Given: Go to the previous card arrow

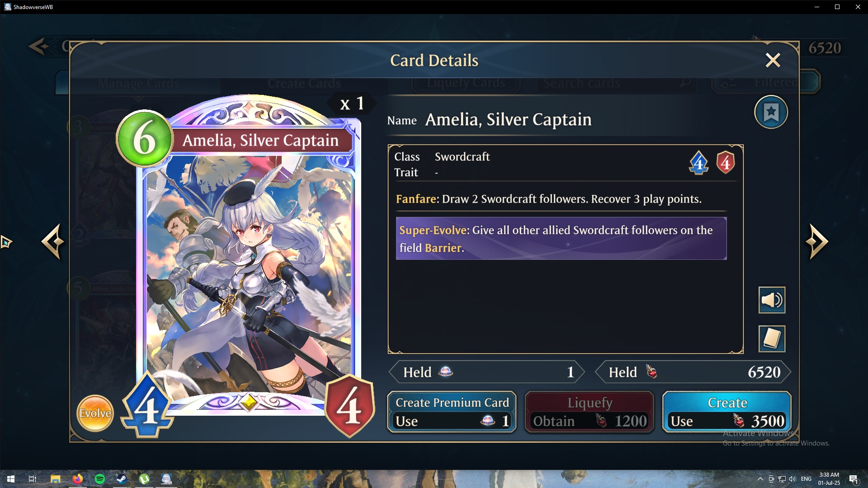Looking at the screenshot, I should tap(52, 242).
